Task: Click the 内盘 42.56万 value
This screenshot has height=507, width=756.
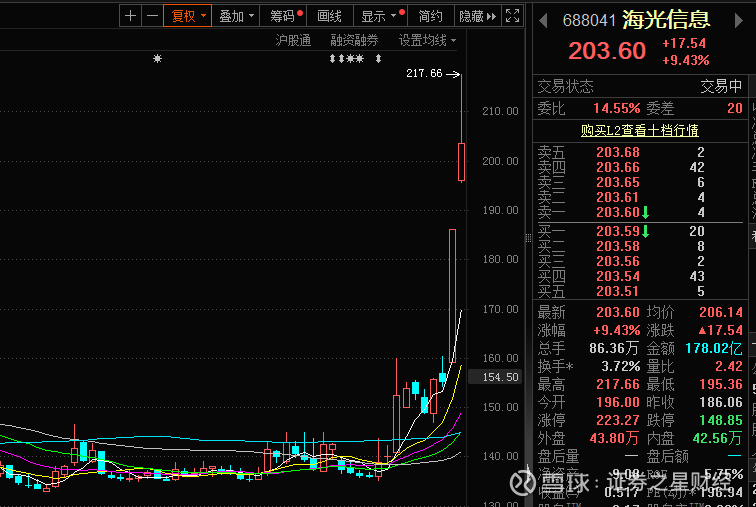Action: tap(717, 438)
